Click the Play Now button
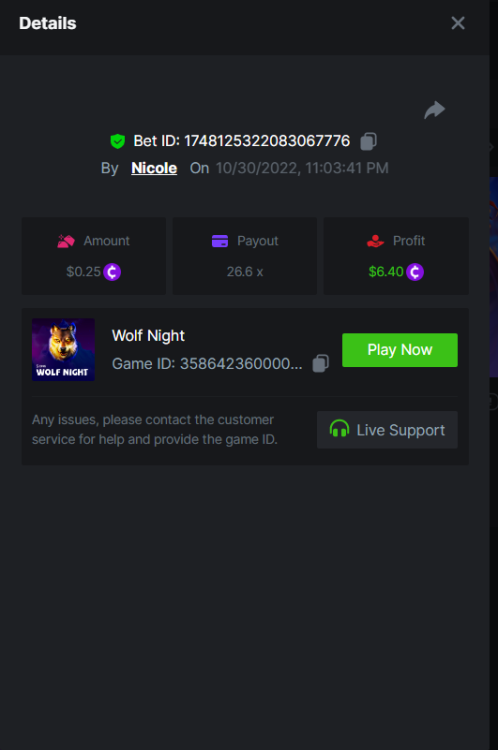The width and height of the screenshot is (498, 750). coord(399,350)
